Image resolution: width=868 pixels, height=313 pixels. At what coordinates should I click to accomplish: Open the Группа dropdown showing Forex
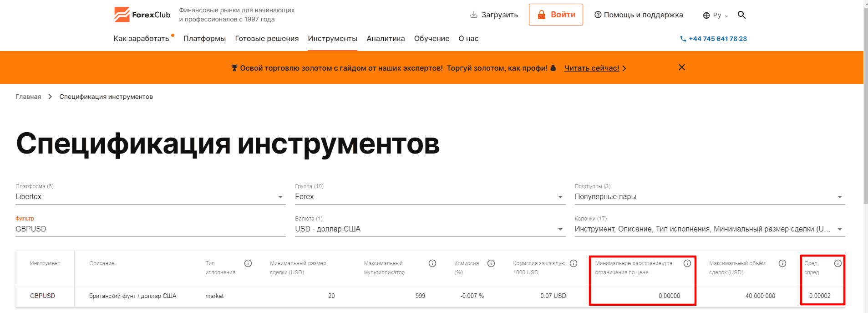(430, 197)
